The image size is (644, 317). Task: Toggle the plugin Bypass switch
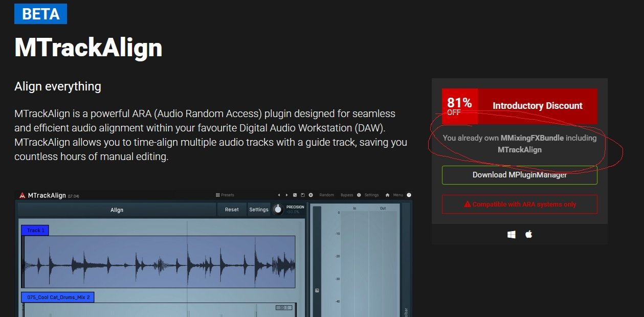pyautogui.click(x=347, y=195)
